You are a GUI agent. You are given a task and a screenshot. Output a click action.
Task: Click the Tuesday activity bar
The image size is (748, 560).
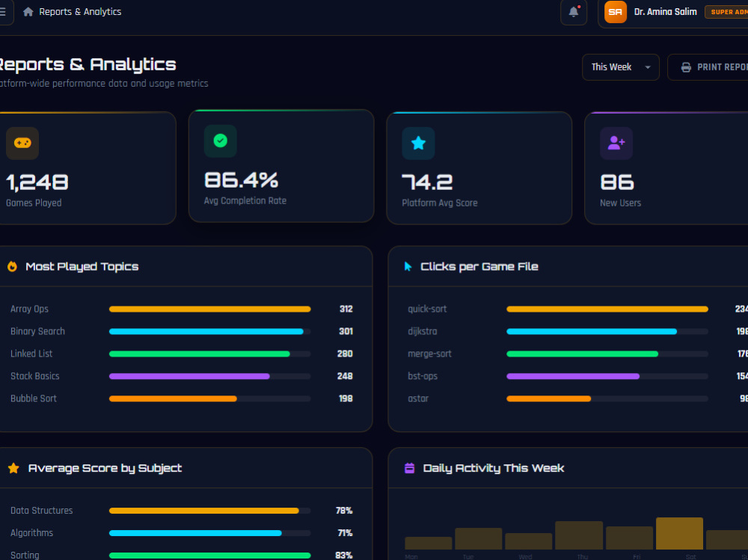coord(479,539)
